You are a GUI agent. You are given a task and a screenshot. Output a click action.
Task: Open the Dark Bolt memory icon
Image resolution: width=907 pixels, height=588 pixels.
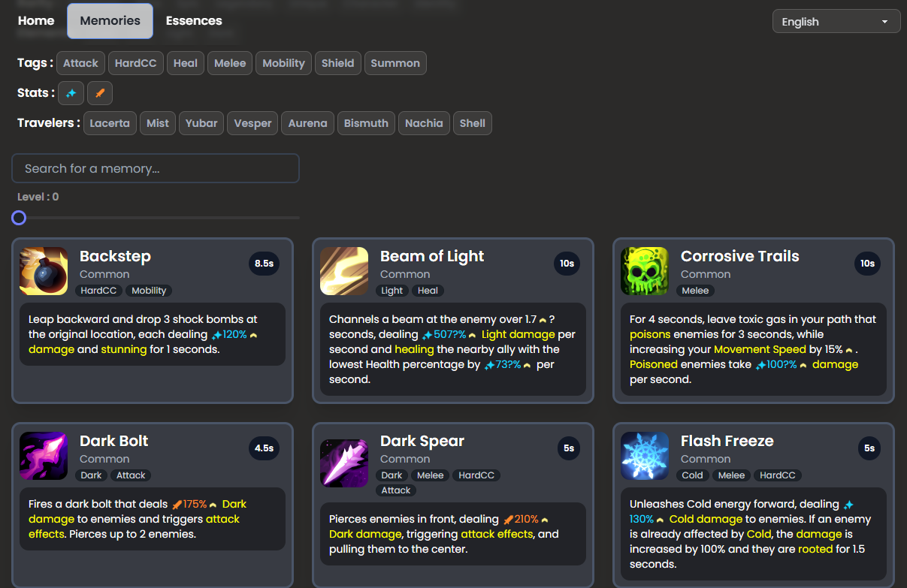click(x=44, y=456)
